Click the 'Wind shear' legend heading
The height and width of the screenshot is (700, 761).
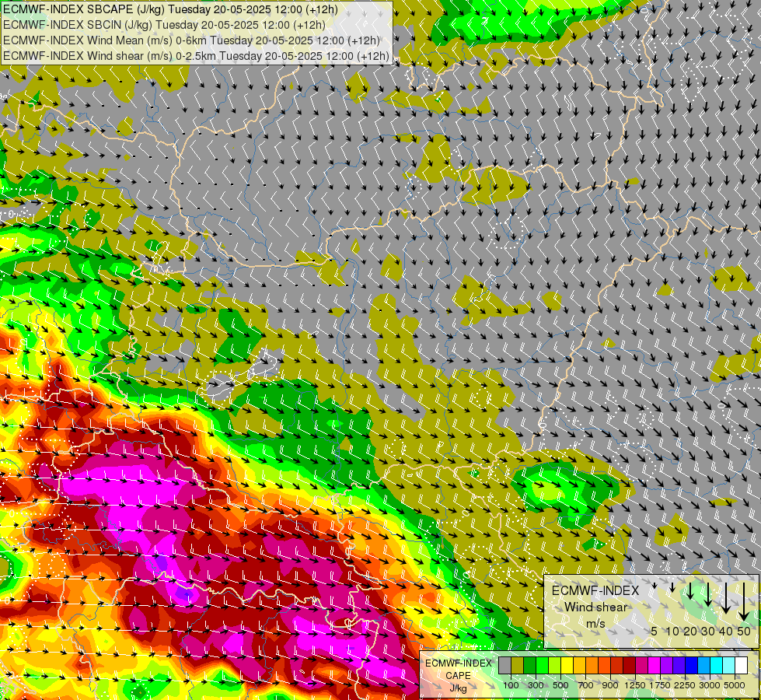tap(596, 607)
